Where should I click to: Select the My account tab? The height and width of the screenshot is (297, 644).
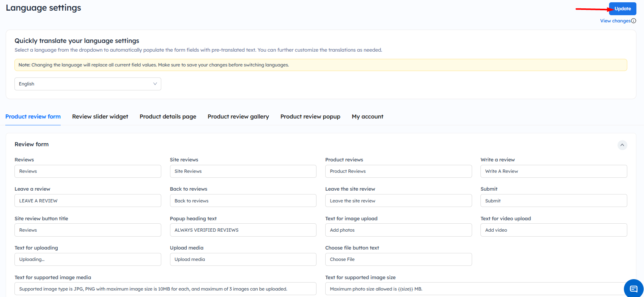pos(367,117)
